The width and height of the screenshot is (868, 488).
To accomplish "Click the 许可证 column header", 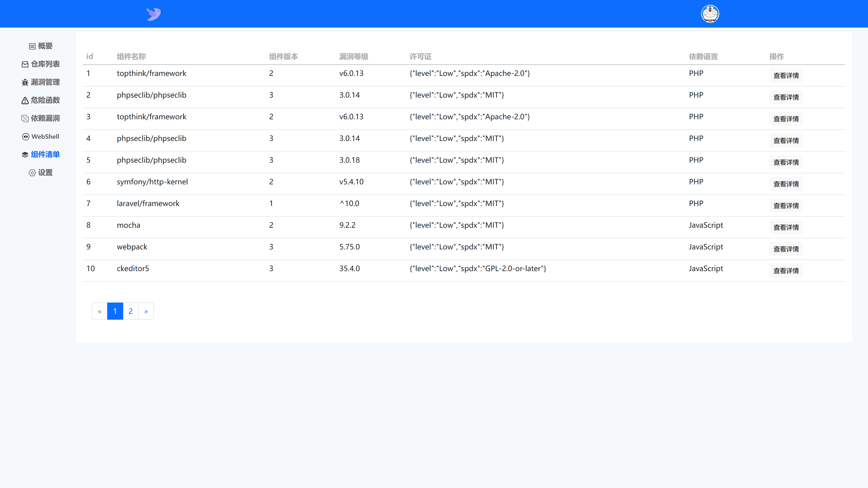I will [420, 56].
